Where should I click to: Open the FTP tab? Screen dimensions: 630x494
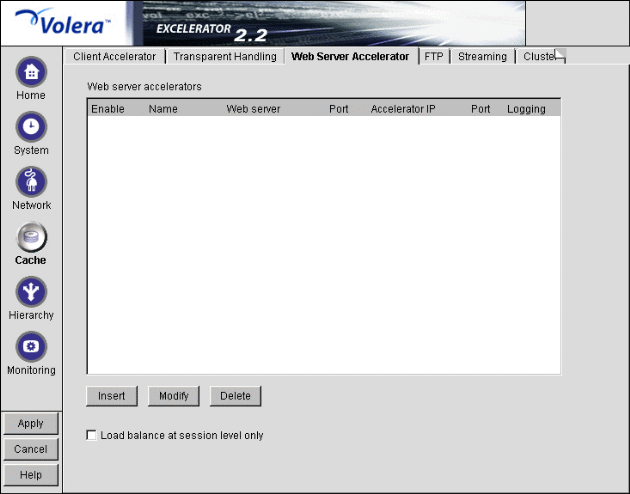pyautogui.click(x=434, y=57)
